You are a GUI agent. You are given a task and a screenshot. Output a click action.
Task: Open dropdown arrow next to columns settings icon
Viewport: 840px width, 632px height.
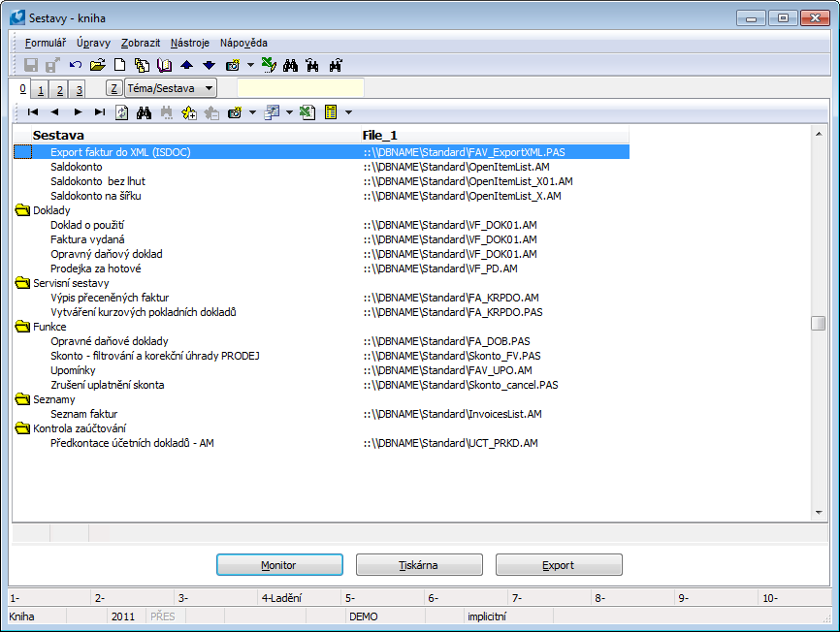289,112
